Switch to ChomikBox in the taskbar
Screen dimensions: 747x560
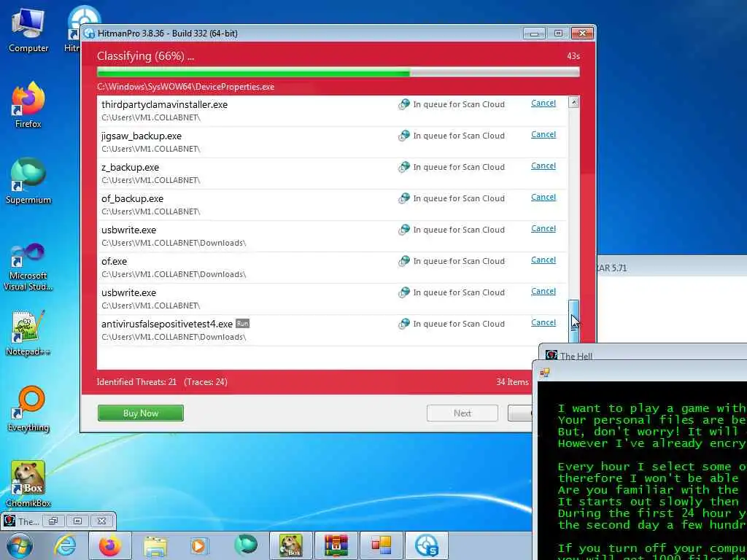(290, 545)
